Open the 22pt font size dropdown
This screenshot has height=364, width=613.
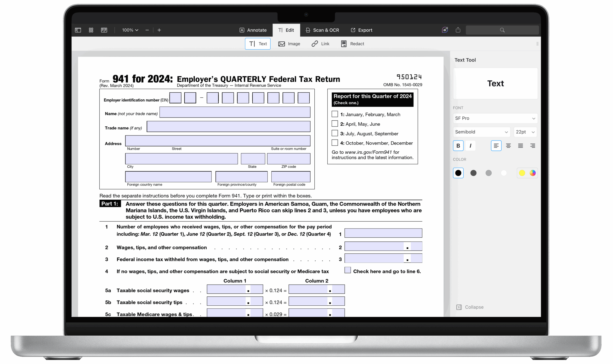(525, 132)
